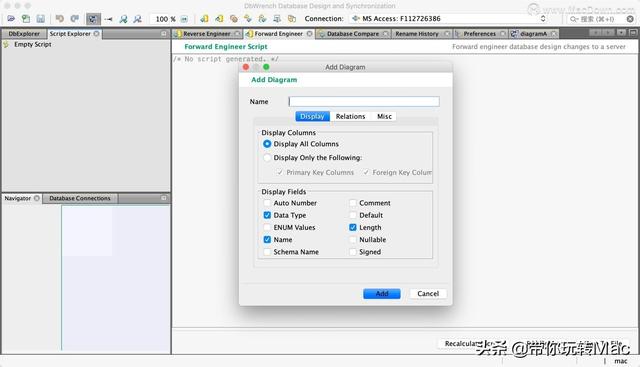Open the editor tab list dropdown arrow

click(621, 33)
